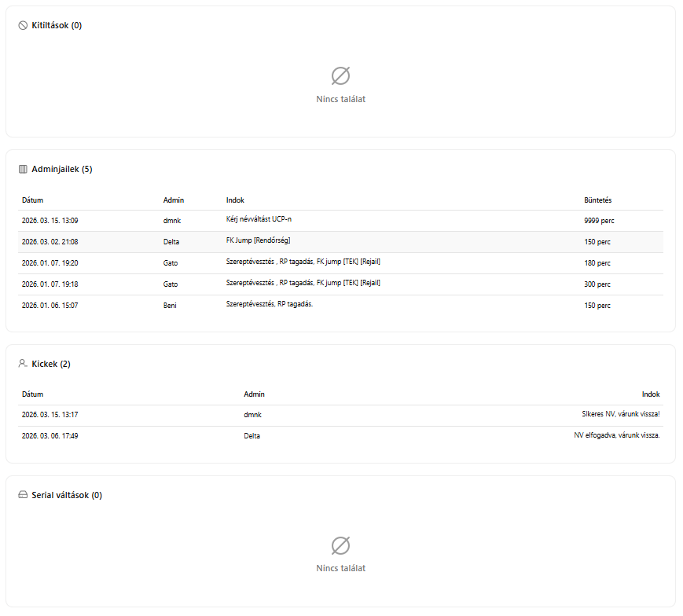Click the 'Nincs találat' text under Kitiltások
This screenshot has width=683, height=616.
340,100
